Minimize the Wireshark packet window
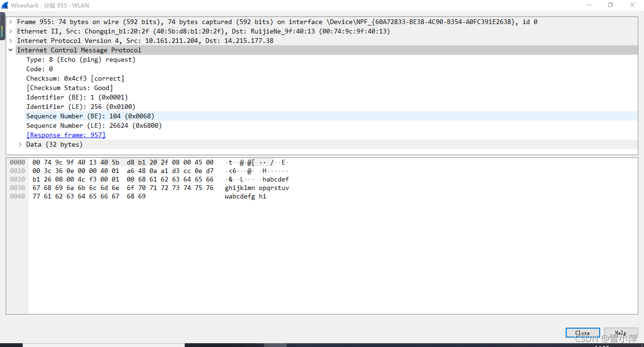Viewport: 644px width, 347px height. (x=589, y=5)
